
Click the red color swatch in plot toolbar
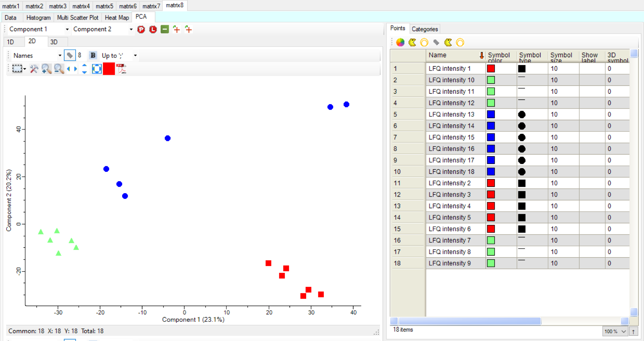click(109, 69)
